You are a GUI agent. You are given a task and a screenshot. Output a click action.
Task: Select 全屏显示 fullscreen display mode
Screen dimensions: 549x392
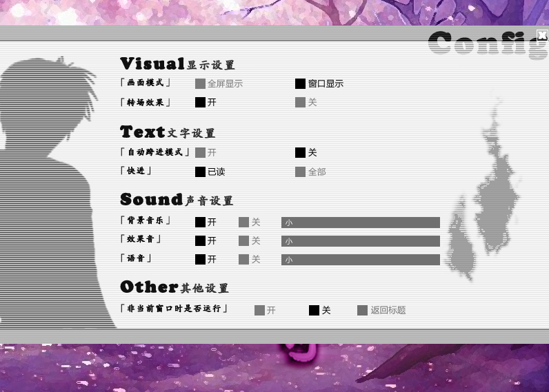219,83
